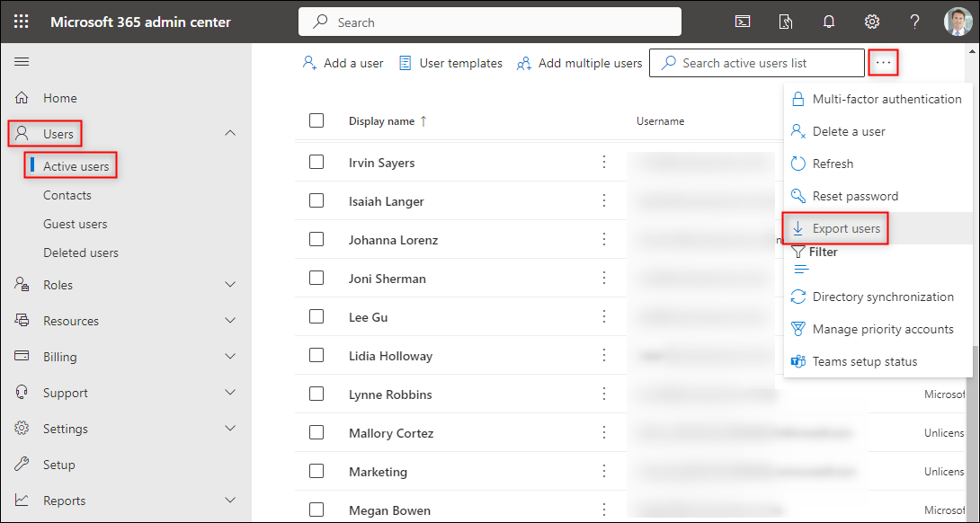Expand the Billing section chevron

[230, 357]
